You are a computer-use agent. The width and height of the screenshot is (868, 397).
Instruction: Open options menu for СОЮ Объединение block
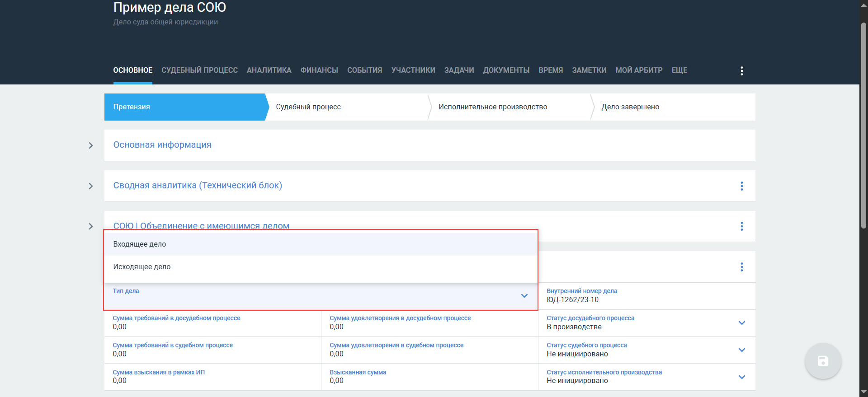click(741, 226)
